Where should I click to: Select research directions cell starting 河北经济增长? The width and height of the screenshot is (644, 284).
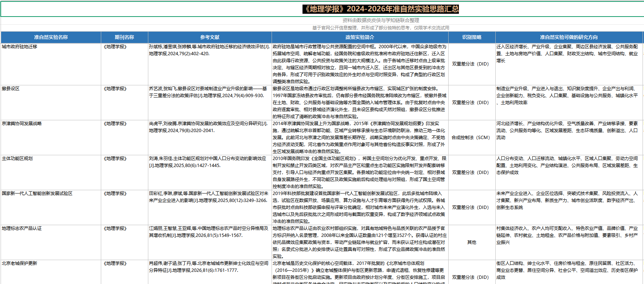pos(569,138)
